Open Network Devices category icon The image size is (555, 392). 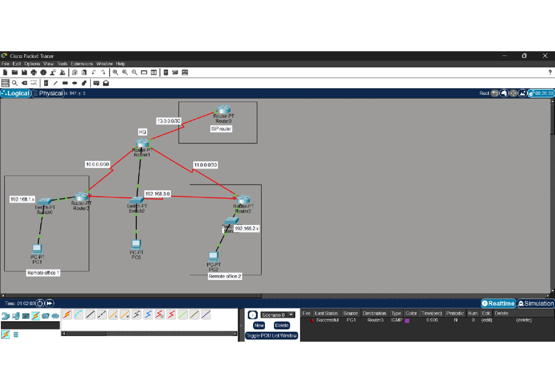pyautogui.click(x=6, y=316)
